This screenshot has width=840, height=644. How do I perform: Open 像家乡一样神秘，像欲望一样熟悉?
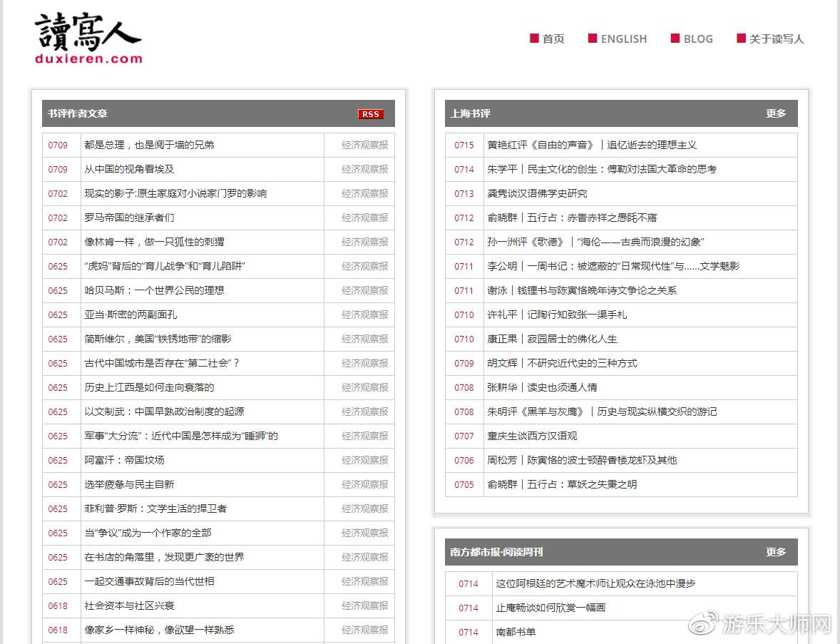[159, 630]
